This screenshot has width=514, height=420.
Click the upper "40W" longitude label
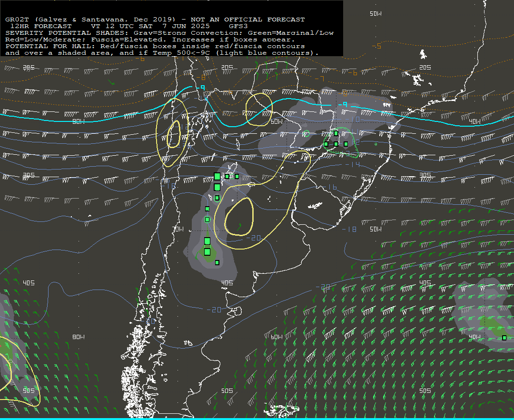tap(474, 121)
